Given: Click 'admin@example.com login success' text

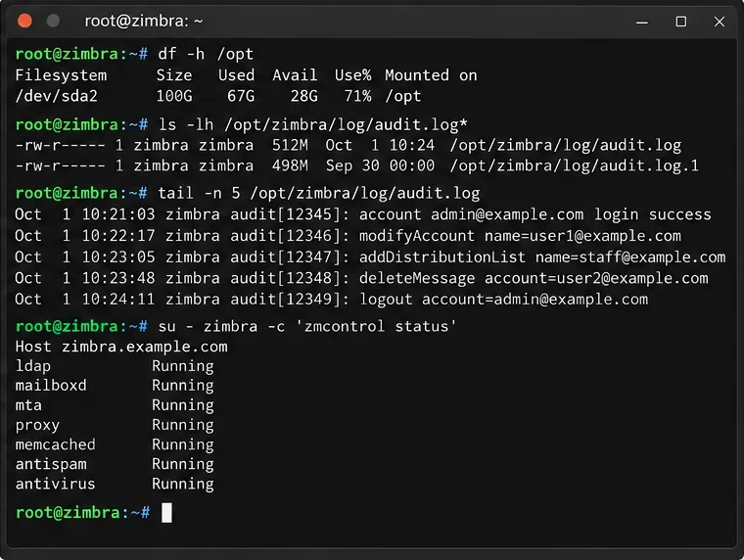Looking at the screenshot, I should click(x=572, y=214).
